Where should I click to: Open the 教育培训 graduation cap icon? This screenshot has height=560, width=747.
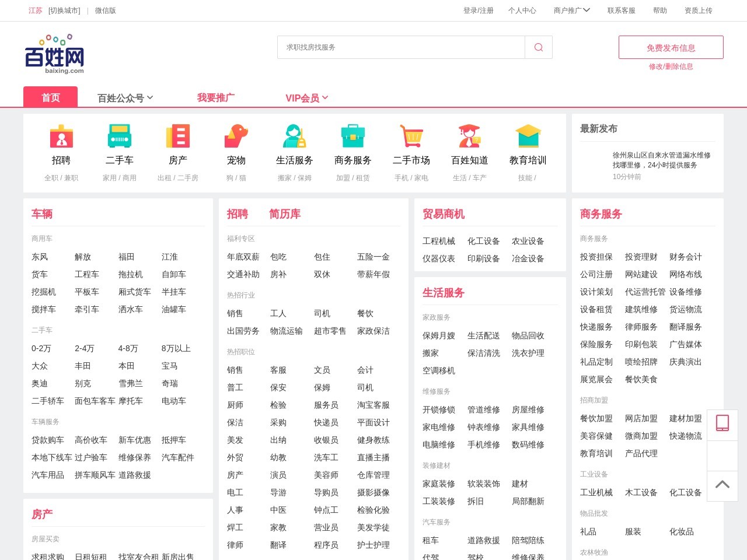coord(528,136)
